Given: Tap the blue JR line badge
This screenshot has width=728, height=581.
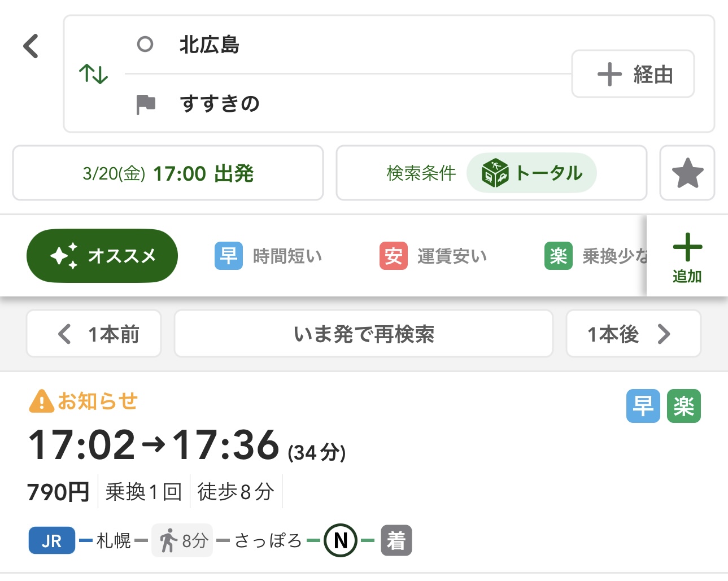Looking at the screenshot, I should pyautogui.click(x=51, y=540).
